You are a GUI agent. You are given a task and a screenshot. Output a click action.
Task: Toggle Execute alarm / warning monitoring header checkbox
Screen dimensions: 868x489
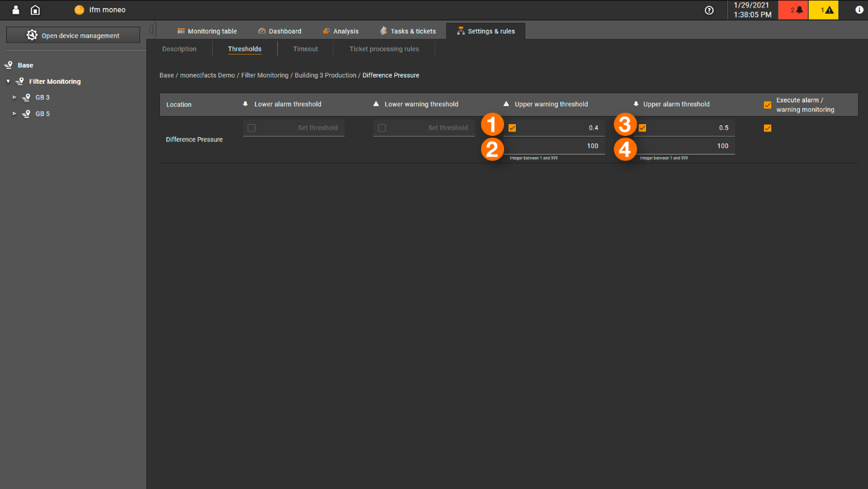pos(768,105)
